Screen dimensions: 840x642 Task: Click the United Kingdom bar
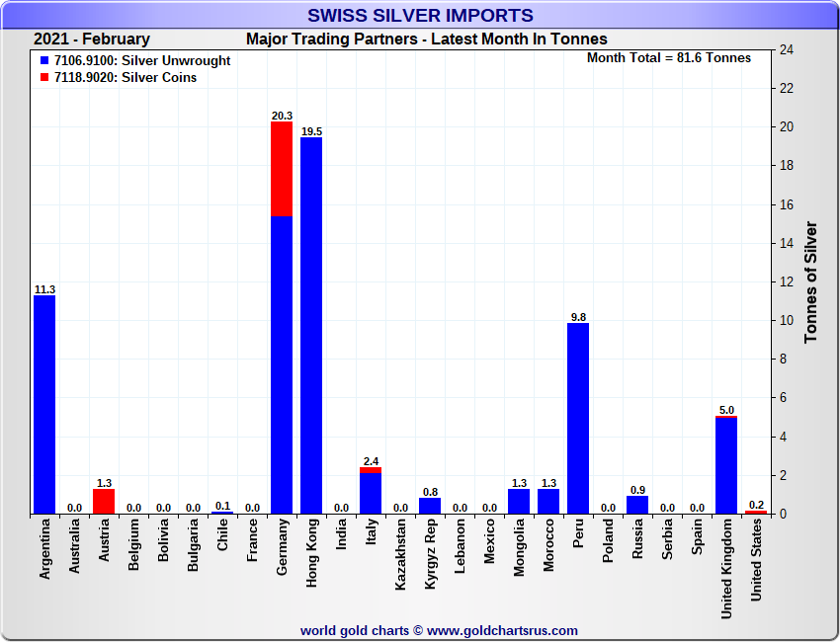726,466
